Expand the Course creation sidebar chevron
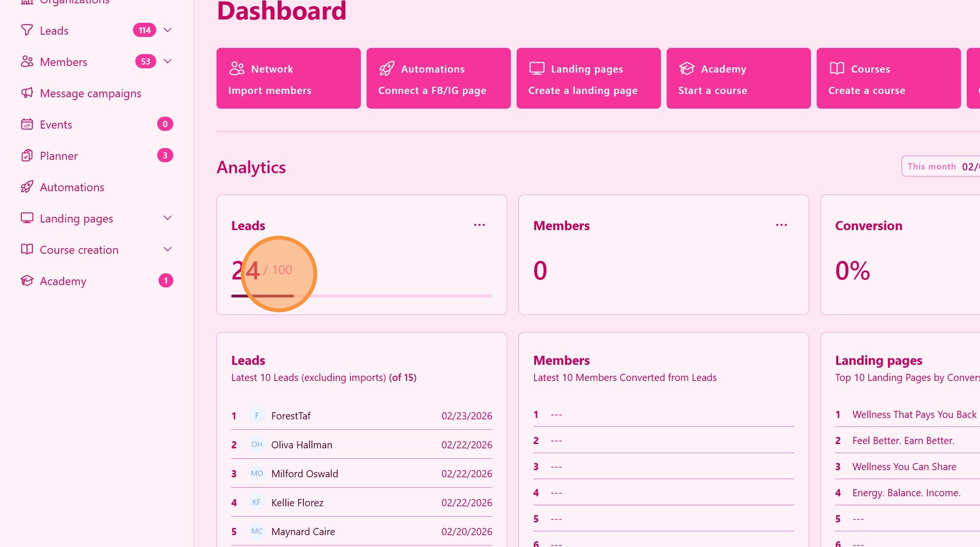The width and height of the screenshot is (980, 547). pos(168,250)
